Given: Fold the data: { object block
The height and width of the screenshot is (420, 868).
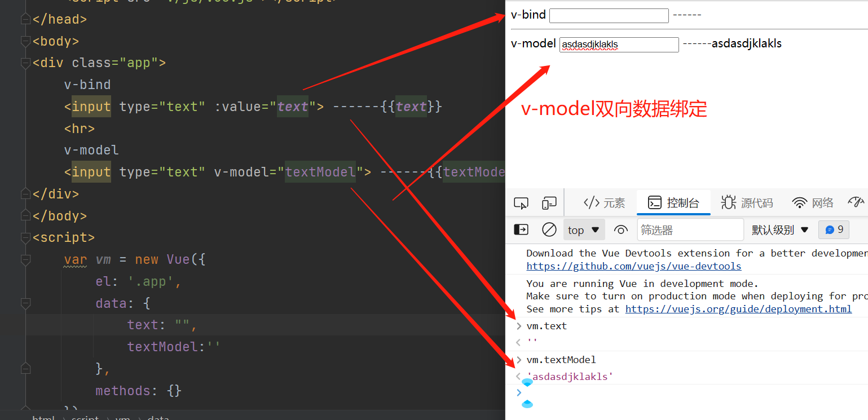Looking at the screenshot, I should coord(25,303).
